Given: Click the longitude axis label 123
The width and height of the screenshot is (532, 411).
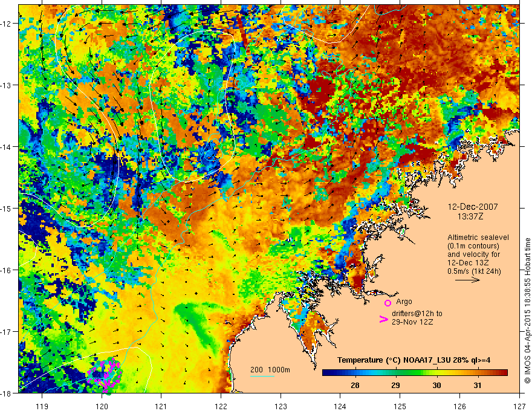Looking at the screenshot, I should click(x=281, y=406).
